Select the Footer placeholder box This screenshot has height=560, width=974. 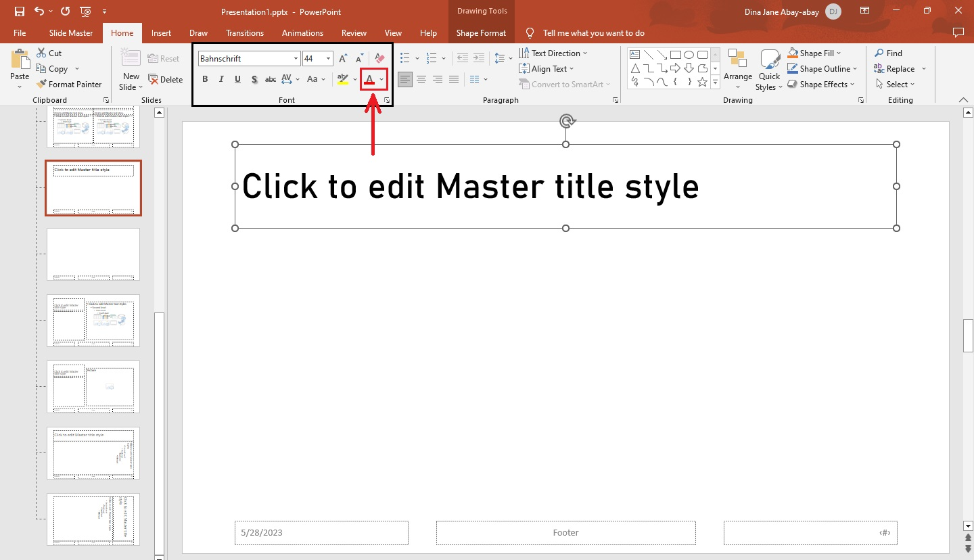pyautogui.click(x=565, y=532)
